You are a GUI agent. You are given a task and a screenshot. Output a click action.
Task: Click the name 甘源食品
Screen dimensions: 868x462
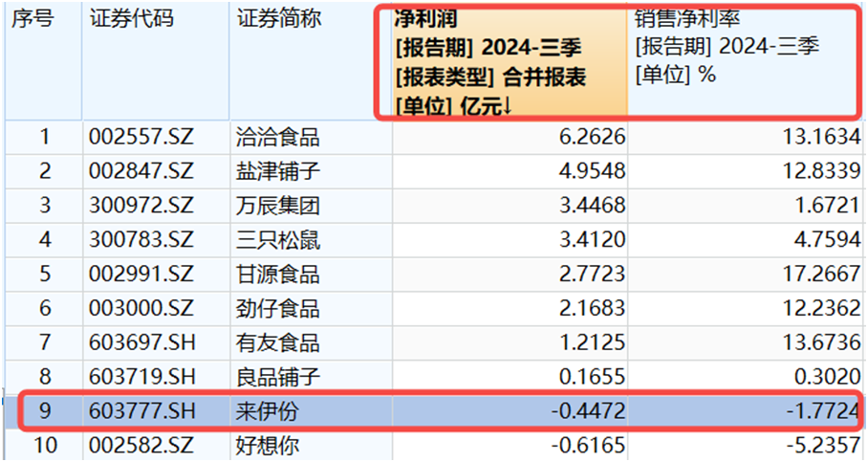click(x=278, y=275)
